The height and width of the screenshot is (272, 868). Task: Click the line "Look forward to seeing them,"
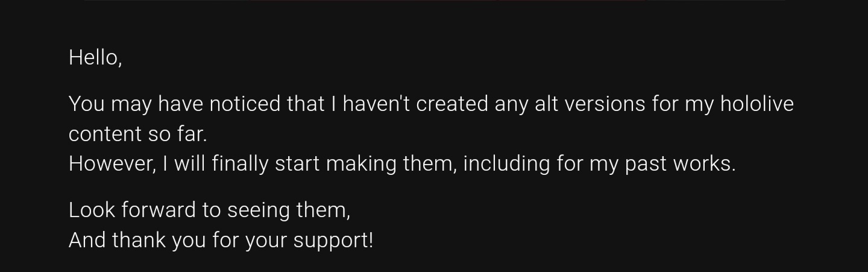[209, 210]
